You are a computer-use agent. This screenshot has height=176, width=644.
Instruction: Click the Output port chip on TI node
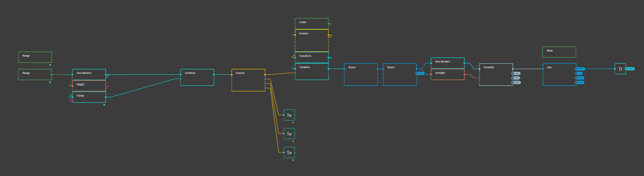click(630, 69)
